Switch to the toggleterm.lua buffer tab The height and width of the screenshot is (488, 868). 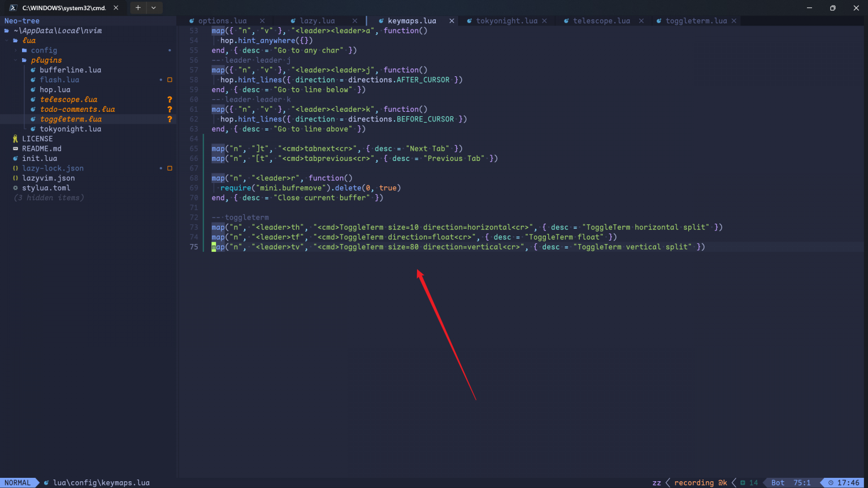pyautogui.click(x=696, y=21)
